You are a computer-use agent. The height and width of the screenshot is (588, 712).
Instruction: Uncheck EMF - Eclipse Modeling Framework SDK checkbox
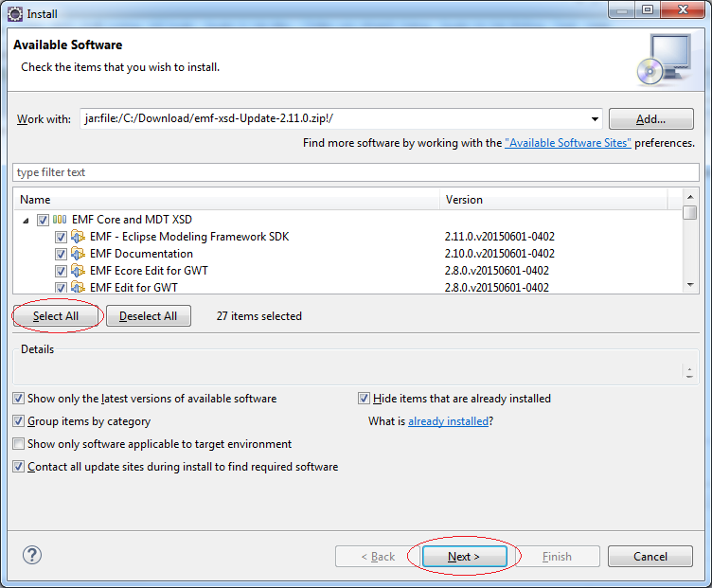coord(61,237)
